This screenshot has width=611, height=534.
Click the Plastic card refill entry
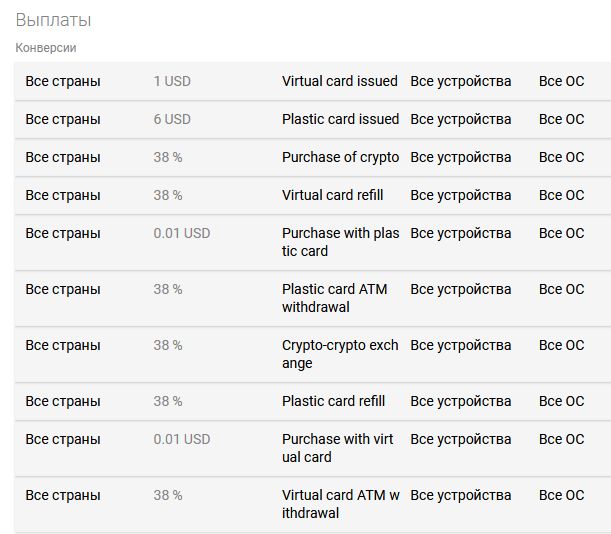pyautogui.click(x=313, y=401)
